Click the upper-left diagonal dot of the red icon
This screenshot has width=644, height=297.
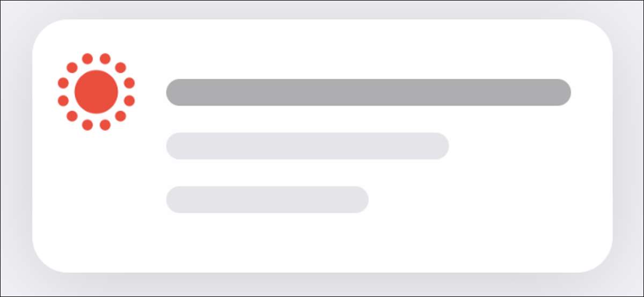(72, 68)
